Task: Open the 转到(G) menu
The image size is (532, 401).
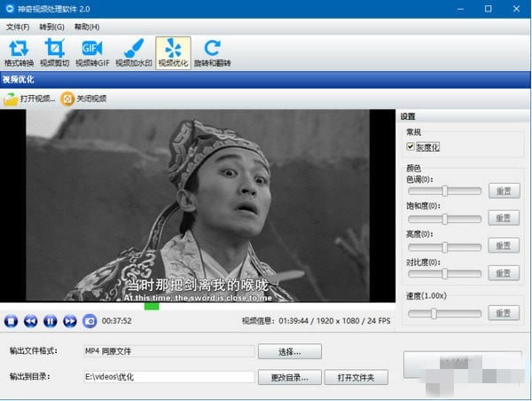Action: click(51, 27)
